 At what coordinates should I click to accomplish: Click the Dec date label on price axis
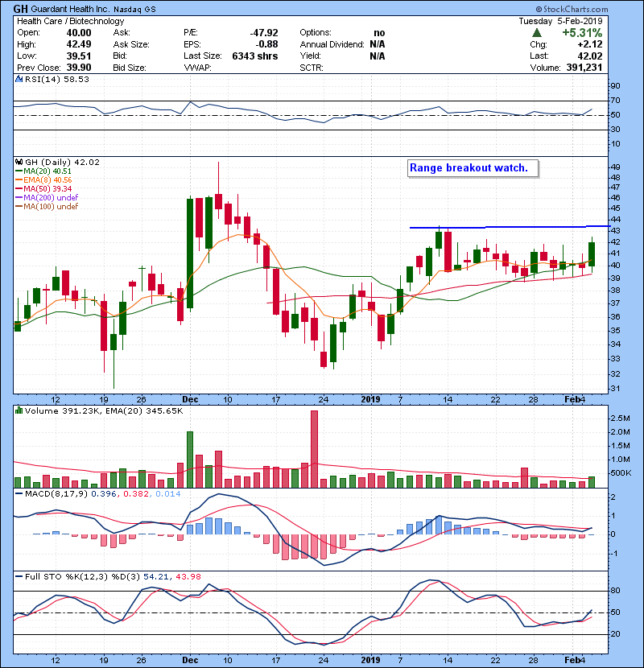pos(190,399)
